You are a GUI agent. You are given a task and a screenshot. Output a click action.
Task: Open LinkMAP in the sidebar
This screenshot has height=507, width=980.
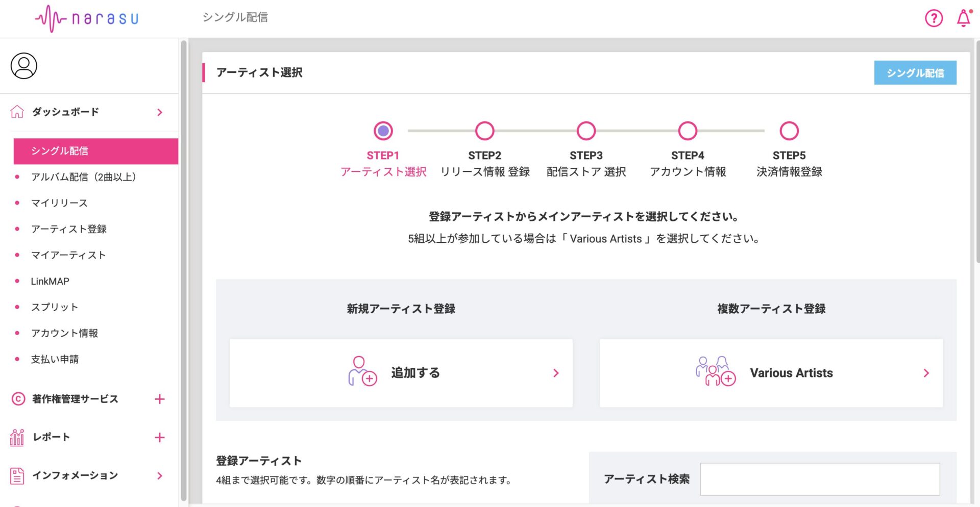(x=50, y=281)
